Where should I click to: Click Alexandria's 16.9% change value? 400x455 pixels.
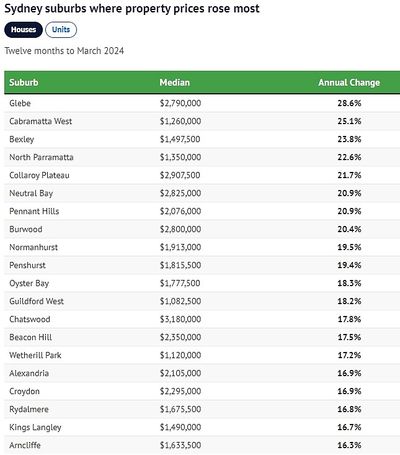coord(349,373)
